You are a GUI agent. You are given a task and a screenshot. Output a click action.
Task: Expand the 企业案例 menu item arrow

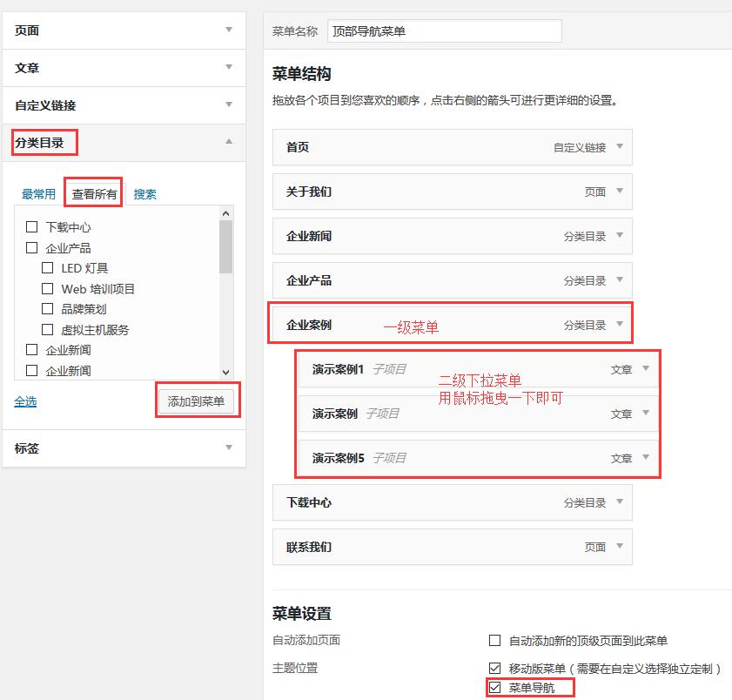pyautogui.click(x=620, y=325)
